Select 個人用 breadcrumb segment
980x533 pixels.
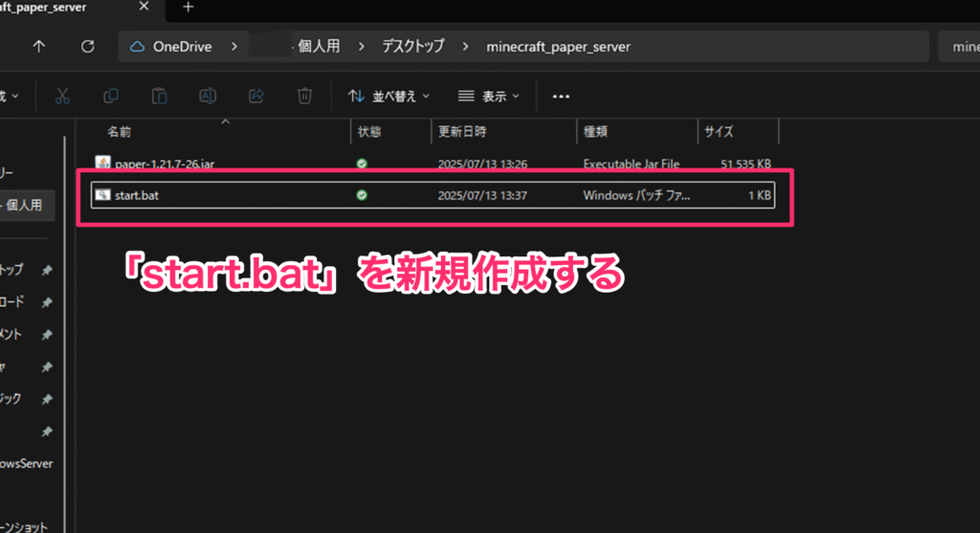pos(319,46)
